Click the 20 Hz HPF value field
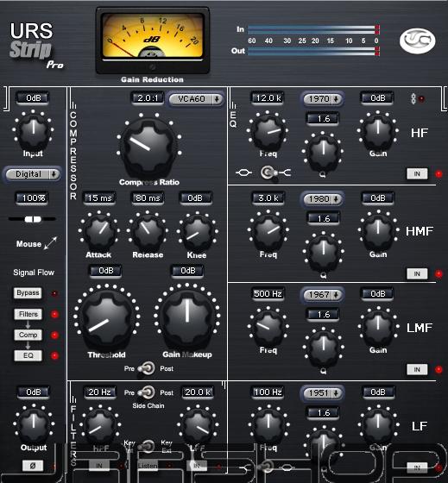This screenshot has width=448, height=483. (x=100, y=392)
